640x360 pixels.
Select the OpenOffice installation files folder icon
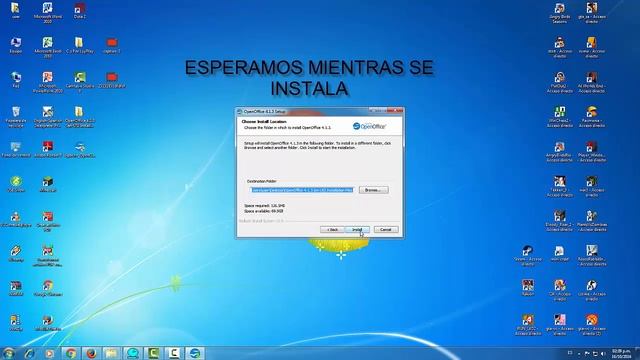[x=80, y=117]
